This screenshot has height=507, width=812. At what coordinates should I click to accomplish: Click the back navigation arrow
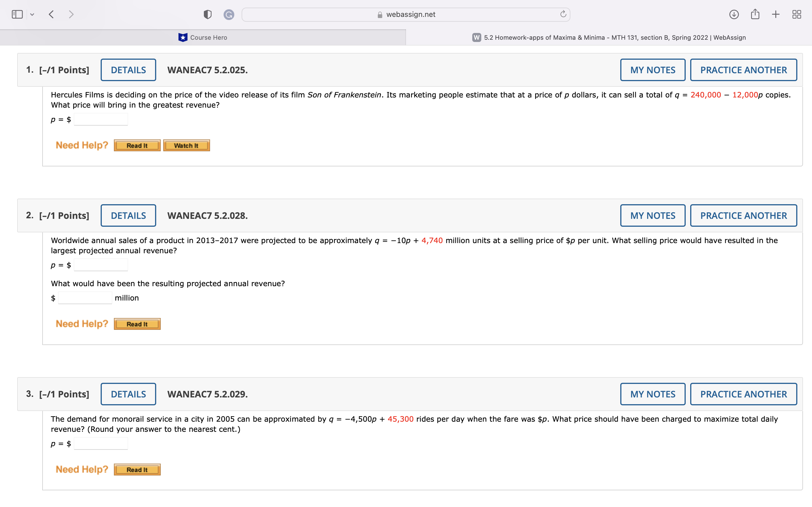click(52, 14)
